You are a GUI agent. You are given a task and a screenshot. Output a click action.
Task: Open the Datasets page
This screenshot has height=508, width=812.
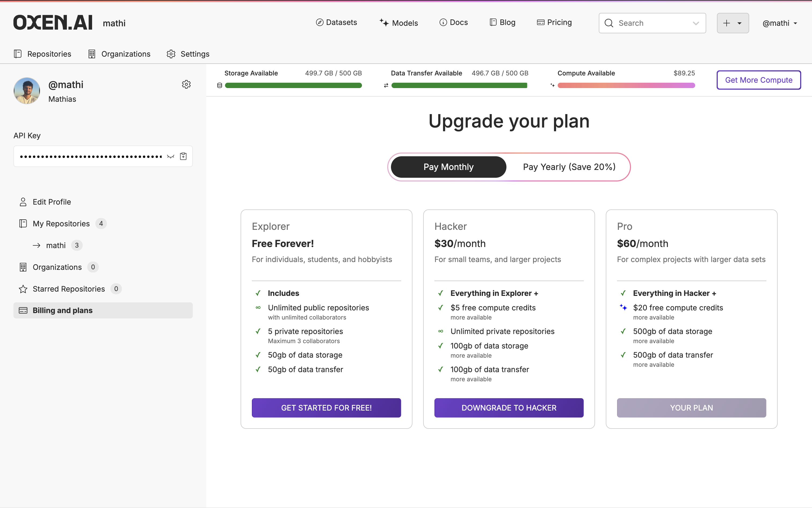point(336,23)
